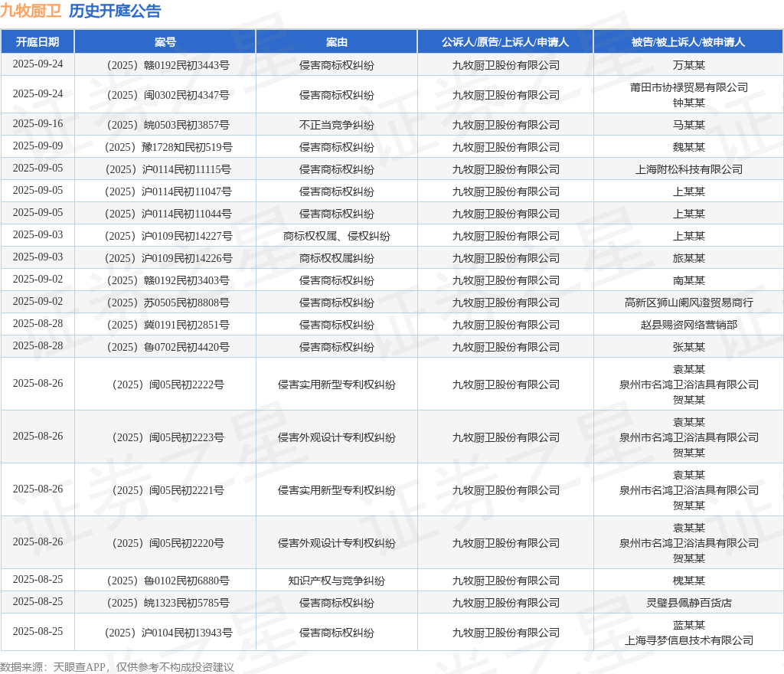Click defendant 赵县赐资网络营销部
Viewport: 784px width, 674px height.
pyautogui.click(x=688, y=325)
